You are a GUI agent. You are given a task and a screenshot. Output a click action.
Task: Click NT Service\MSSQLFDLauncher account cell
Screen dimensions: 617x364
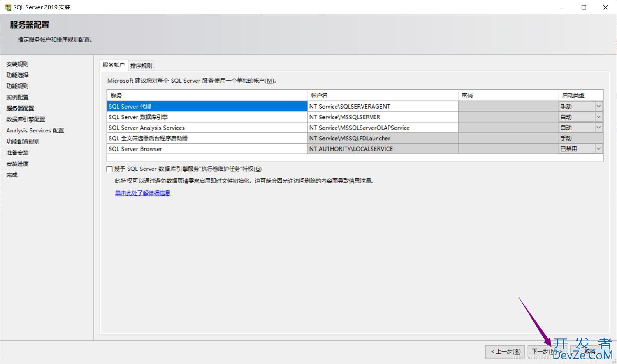pyautogui.click(x=383, y=138)
